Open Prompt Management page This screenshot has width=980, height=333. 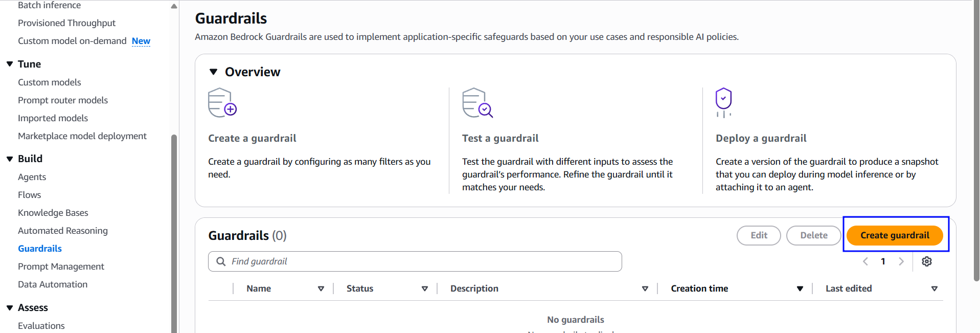[x=61, y=267]
